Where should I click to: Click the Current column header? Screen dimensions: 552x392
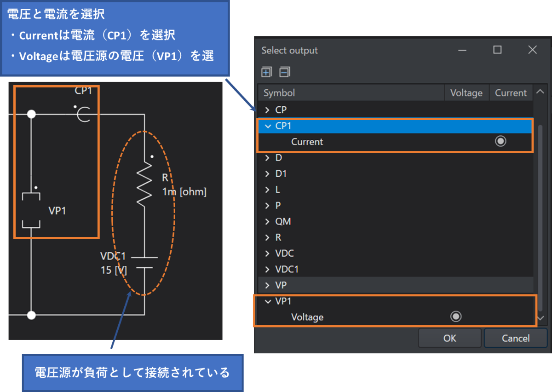click(x=511, y=93)
